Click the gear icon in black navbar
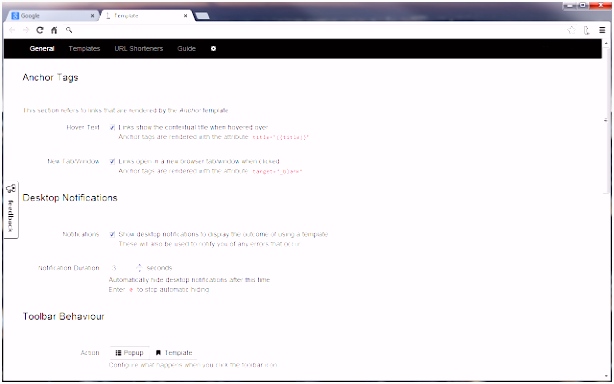The height and width of the screenshot is (384, 614). tap(213, 49)
